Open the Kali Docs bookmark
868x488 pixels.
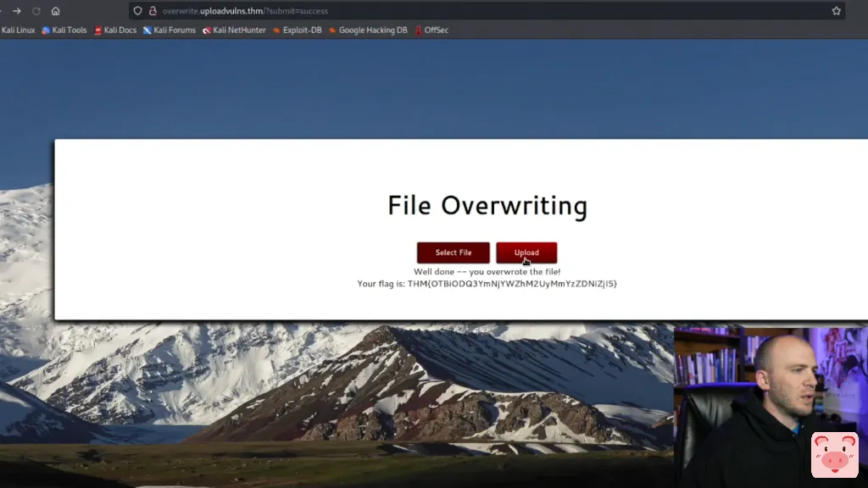(115, 30)
